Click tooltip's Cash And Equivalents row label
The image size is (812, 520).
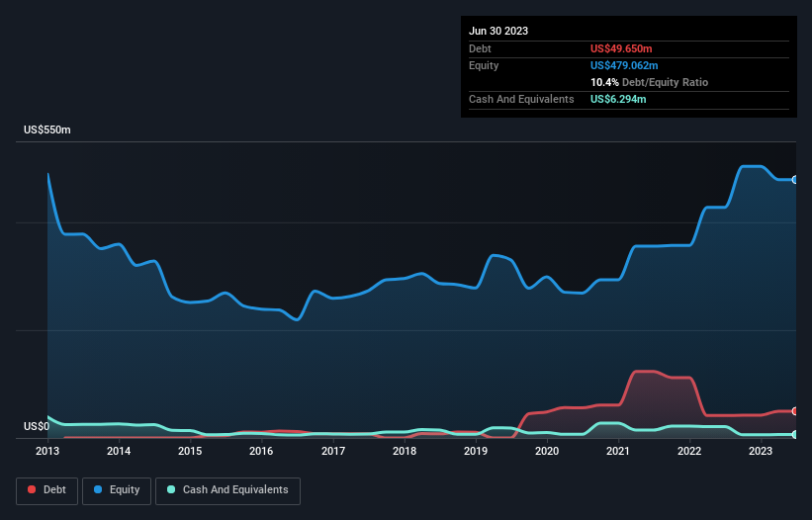pyautogui.click(x=521, y=99)
